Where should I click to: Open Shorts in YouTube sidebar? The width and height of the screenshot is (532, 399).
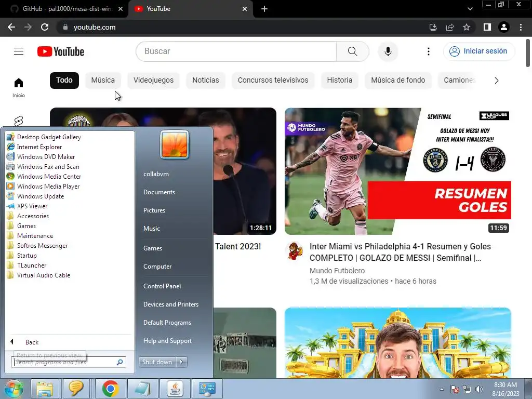pos(19,121)
